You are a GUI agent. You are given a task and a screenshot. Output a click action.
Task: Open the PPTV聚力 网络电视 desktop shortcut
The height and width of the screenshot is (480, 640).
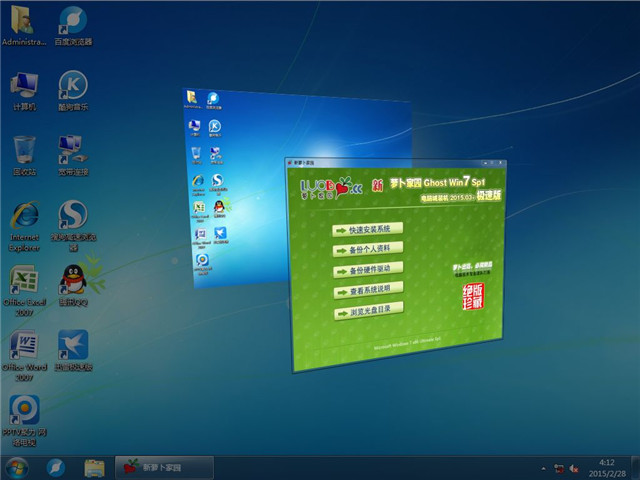(24, 420)
